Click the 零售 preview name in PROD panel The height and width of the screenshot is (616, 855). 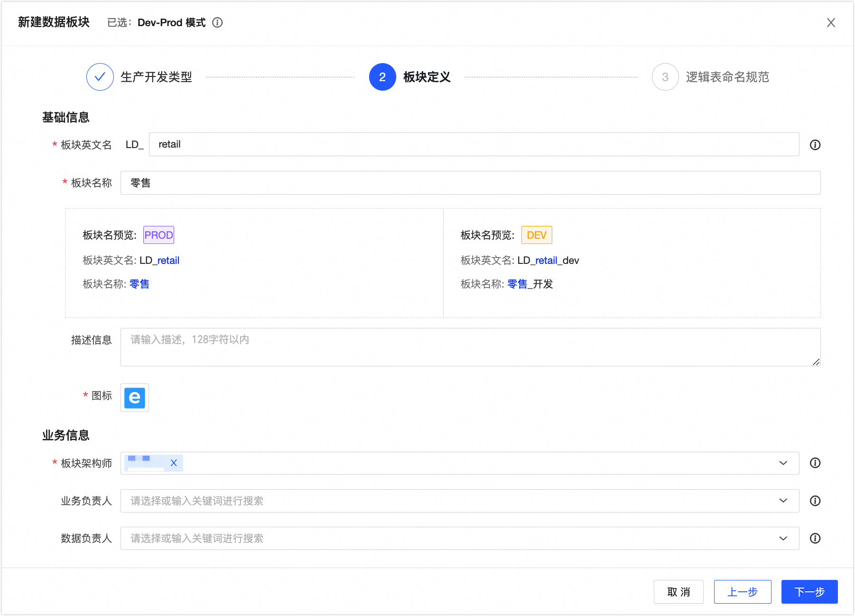[x=139, y=284]
